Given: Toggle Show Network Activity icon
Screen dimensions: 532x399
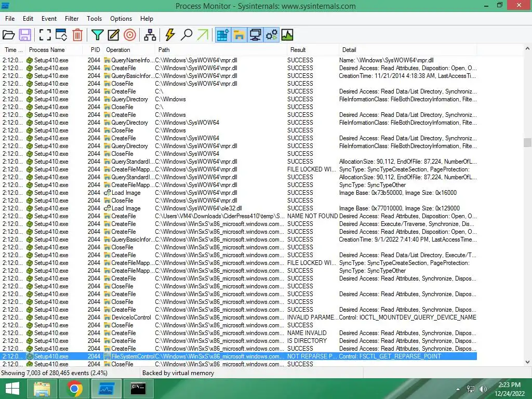Looking at the screenshot, I should 255,35.
